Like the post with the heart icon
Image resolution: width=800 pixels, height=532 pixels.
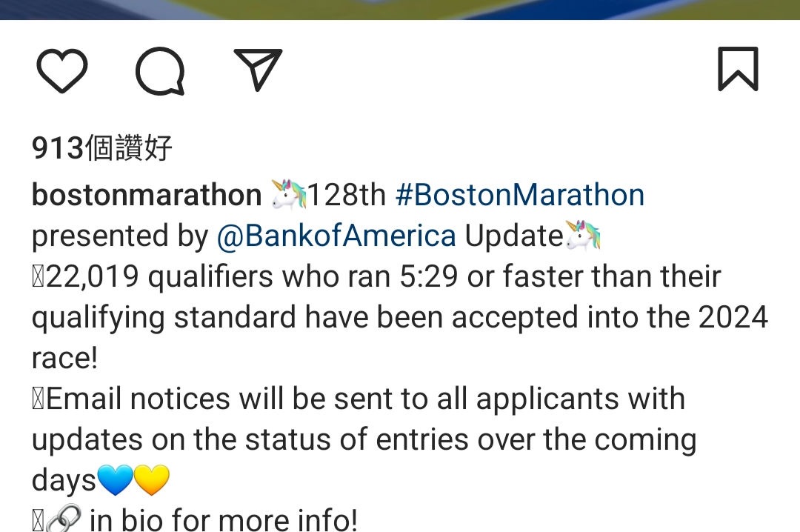(x=62, y=70)
